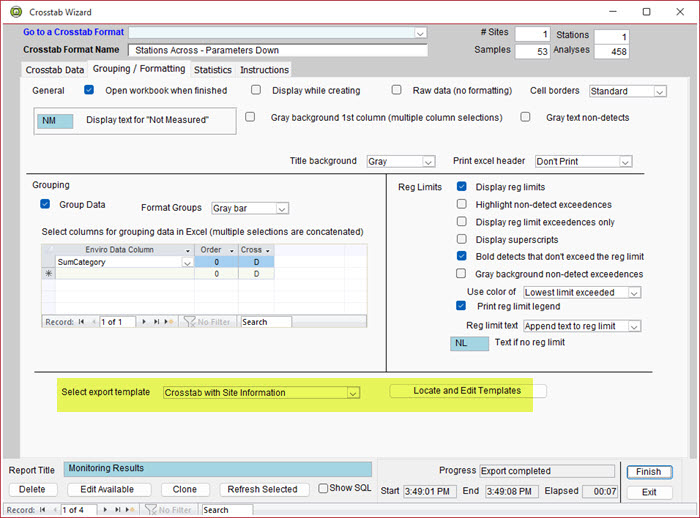
Task: Toggle Display reg limits checkbox
Action: coord(462,186)
